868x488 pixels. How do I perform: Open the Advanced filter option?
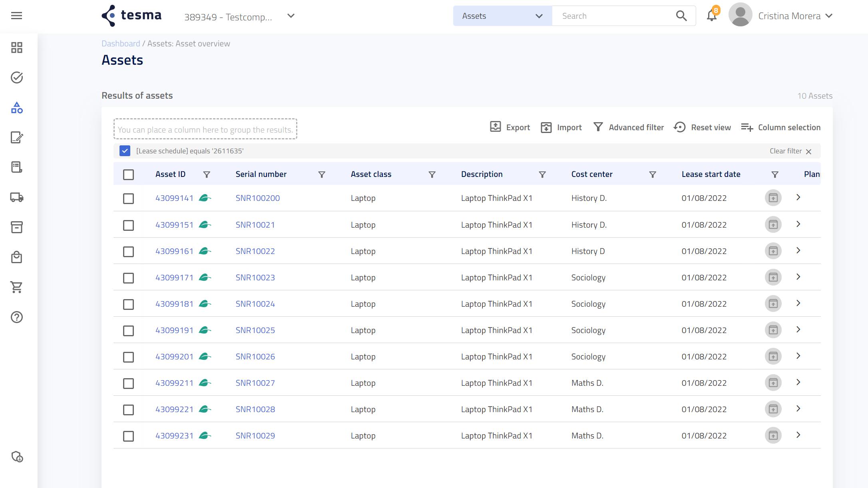click(x=629, y=127)
